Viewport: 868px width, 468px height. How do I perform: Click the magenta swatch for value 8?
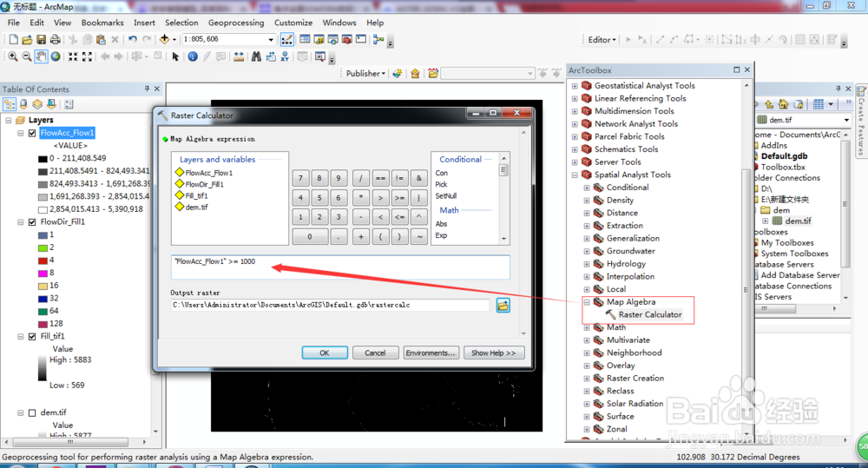point(43,273)
